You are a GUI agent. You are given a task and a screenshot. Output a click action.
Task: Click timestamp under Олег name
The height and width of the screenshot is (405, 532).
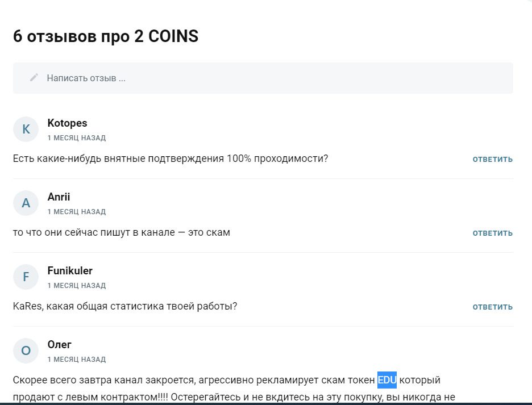coord(77,360)
